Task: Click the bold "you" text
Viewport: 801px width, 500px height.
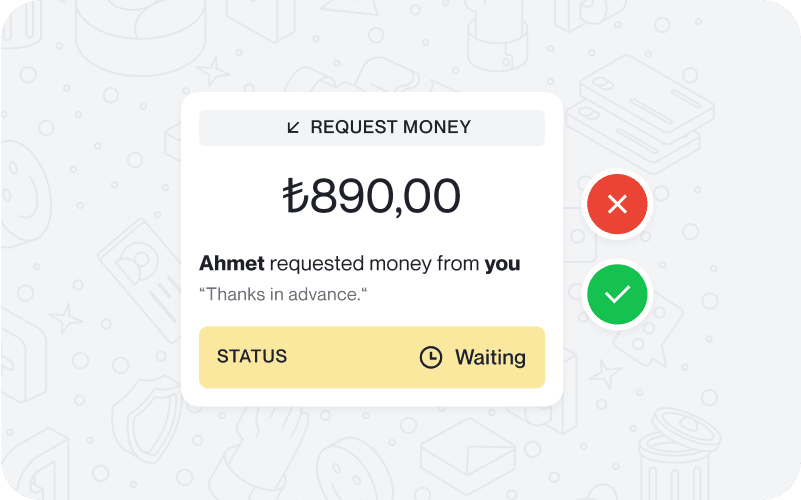Action: 503,264
